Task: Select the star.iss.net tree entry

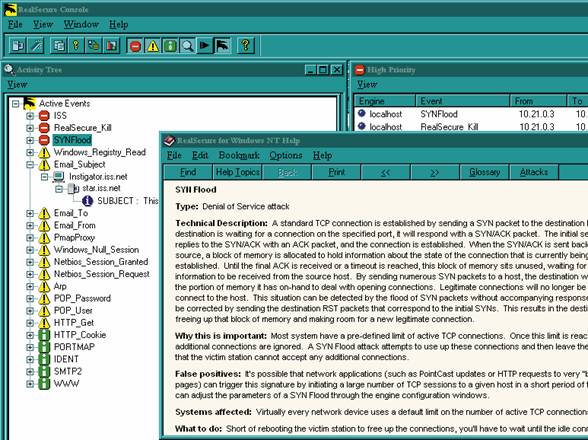Action: coord(101,188)
